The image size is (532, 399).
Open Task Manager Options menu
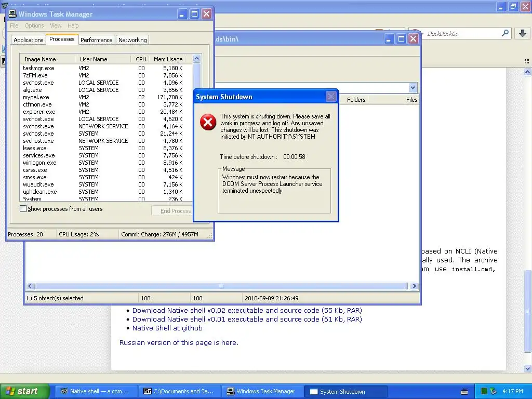point(34,25)
